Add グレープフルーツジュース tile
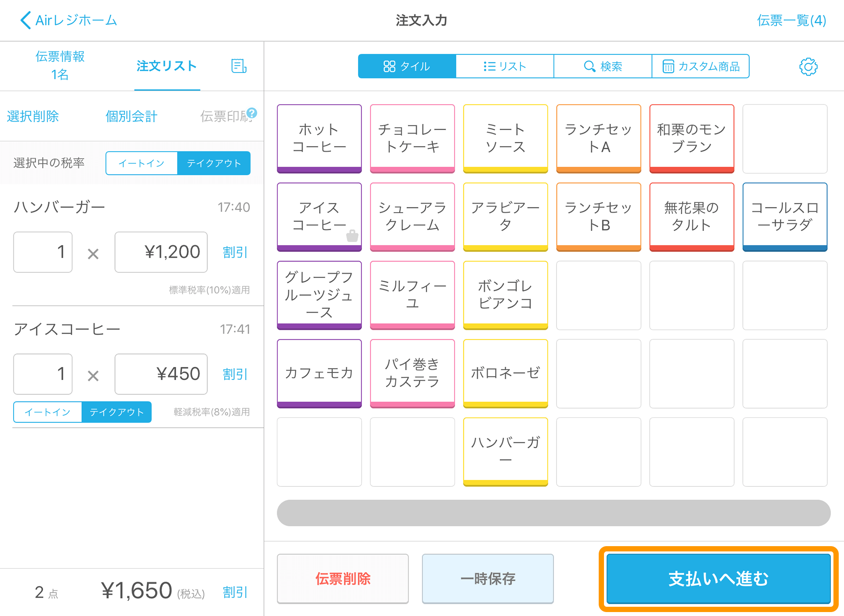The width and height of the screenshot is (844, 616). pyautogui.click(x=320, y=295)
